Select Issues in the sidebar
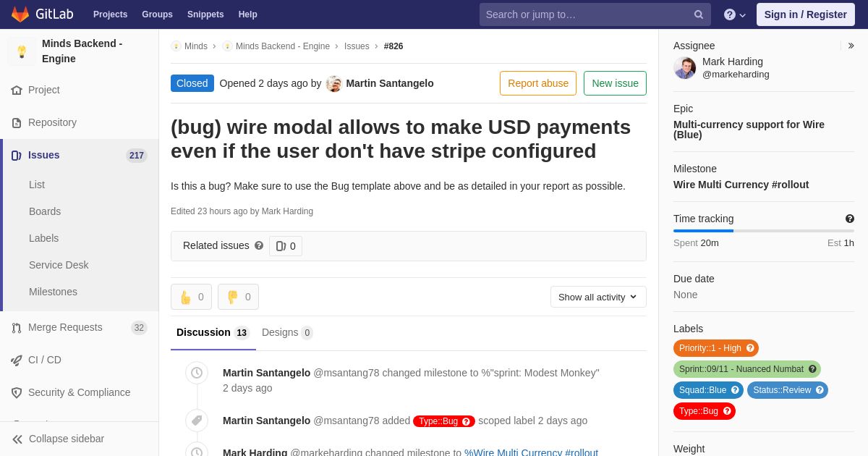868x456 pixels. click(x=80, y=155)
